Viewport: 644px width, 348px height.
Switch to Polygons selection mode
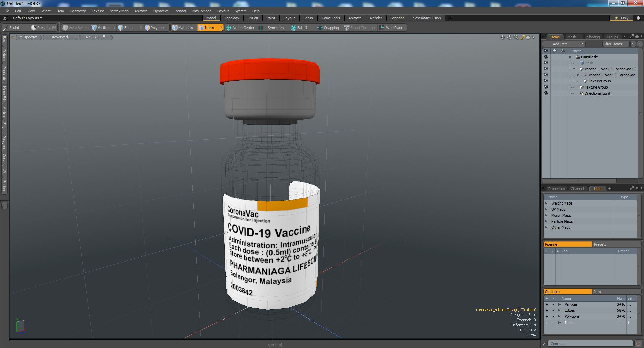(157, 28)
